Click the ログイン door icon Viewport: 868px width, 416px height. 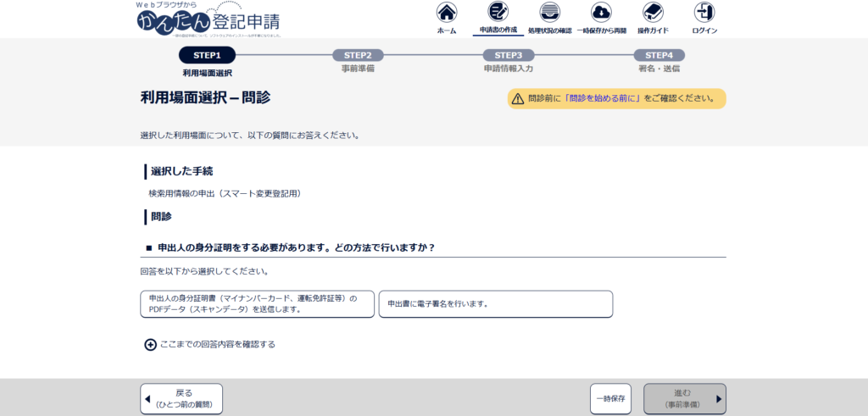tap(704, 13)
